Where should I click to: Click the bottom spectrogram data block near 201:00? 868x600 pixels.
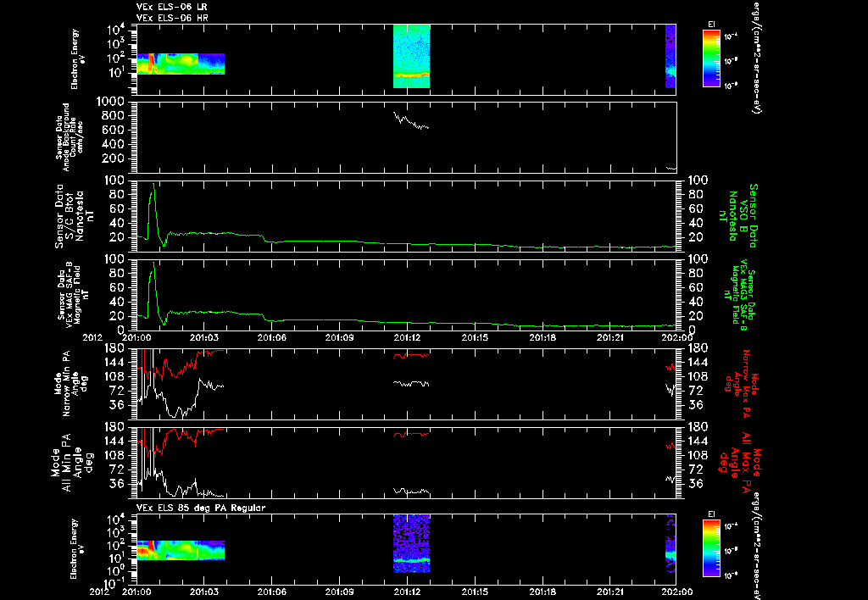tap(181, 550)
